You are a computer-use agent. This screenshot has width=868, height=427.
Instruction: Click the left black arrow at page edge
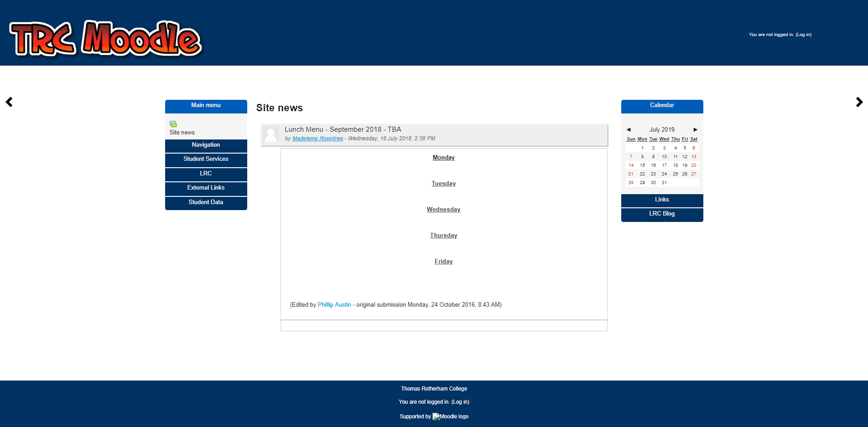click(9, 102)
